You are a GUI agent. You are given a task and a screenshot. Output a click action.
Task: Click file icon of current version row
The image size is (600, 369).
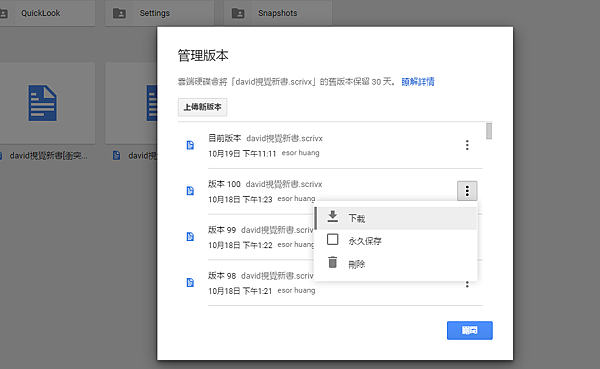pyautogui.click(x=190, y=145)
